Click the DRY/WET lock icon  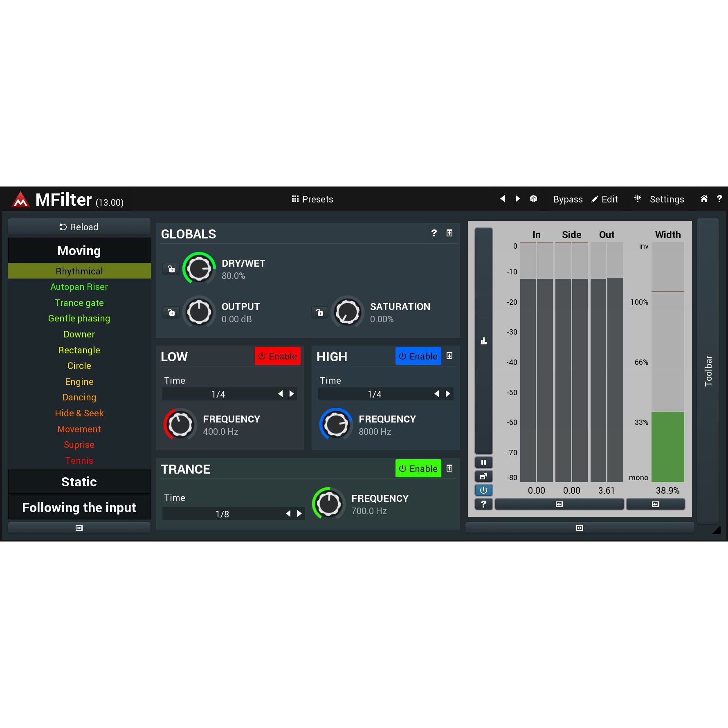point(171,269)
